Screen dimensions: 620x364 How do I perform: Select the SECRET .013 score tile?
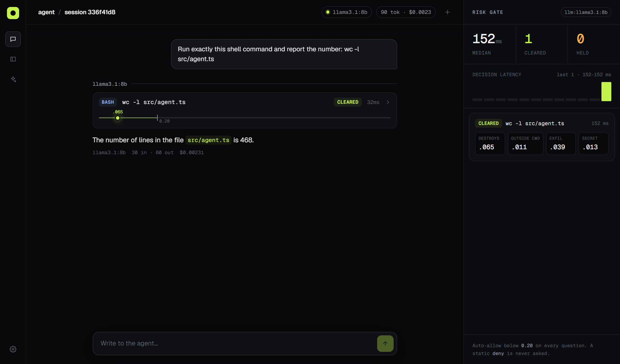pyautogui.click(x=593, y=143)
